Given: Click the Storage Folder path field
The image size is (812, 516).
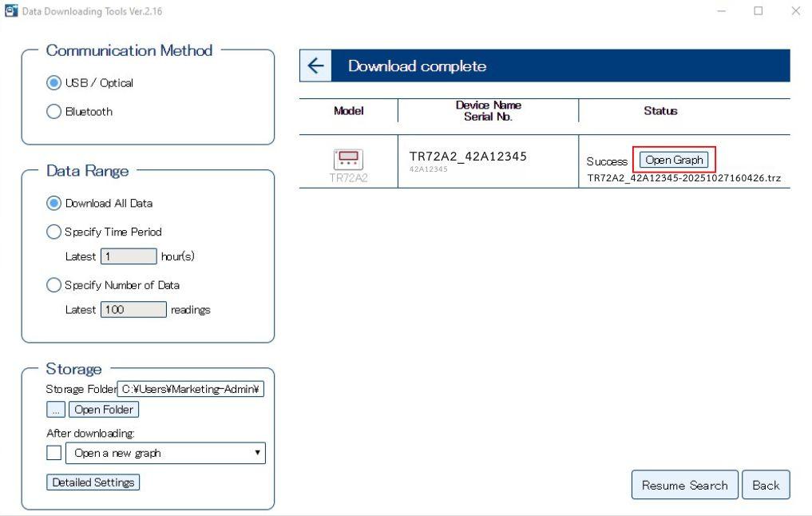Looking at the screenshot, I should tap(190, 389).
